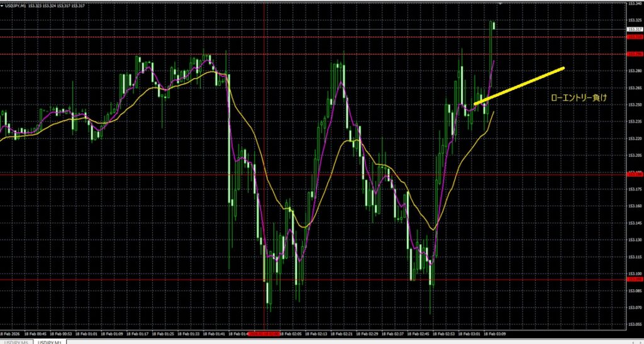The image size is (644, 344).
Task: Click the 153.265 price scale label
Action: [635, 88]
